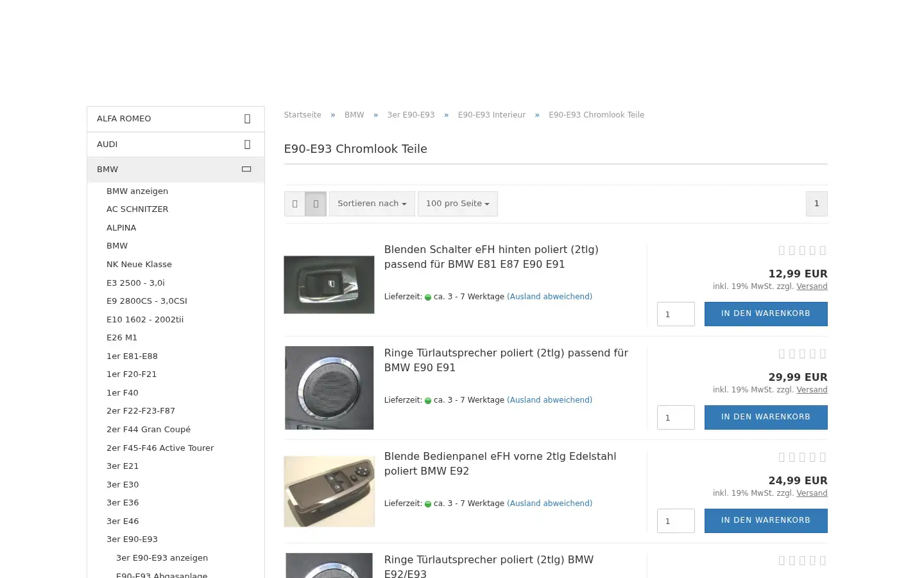924x578 pixels.
Task: Open 2er F22-F23-F87 subcategory
Action: (x=141, y=411)
